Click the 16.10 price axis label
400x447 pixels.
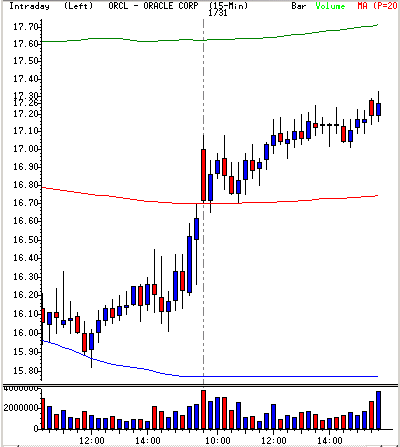[27, 314]
